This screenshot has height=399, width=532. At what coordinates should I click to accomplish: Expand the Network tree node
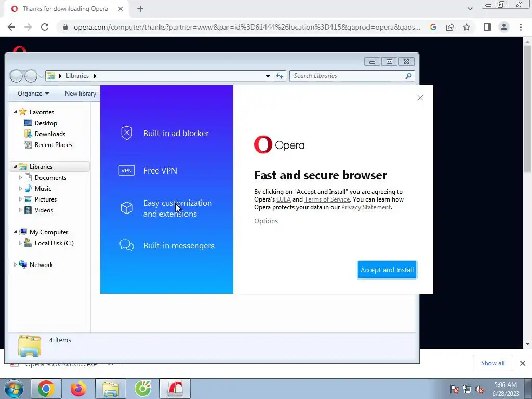pos(15,264)
